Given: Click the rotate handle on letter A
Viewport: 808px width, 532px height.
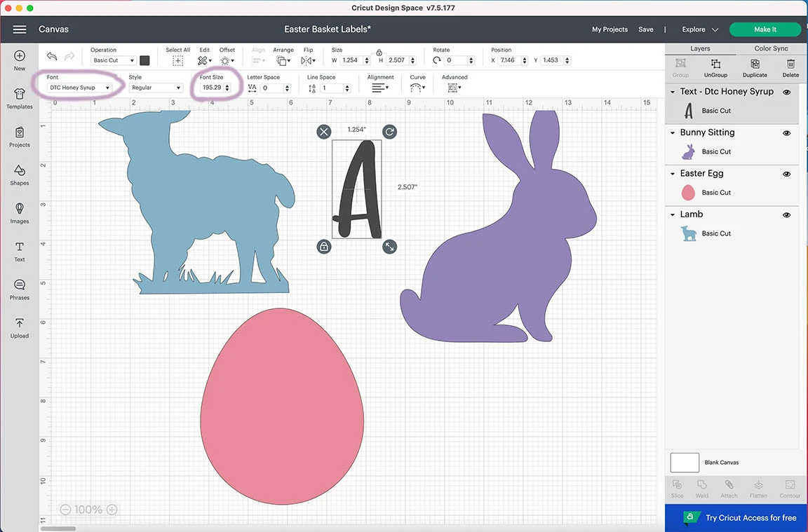Looking at the screenshot, I should 389,132.
